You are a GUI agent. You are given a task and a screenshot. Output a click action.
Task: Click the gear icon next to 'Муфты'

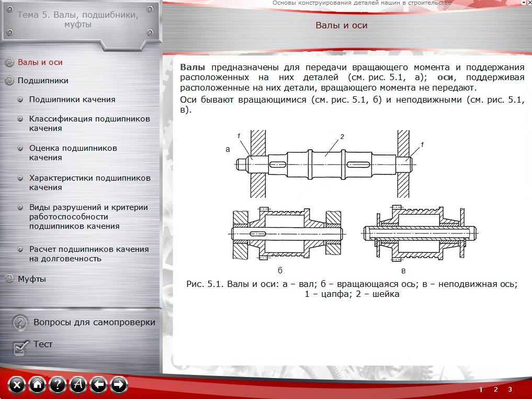pos(9,279)
